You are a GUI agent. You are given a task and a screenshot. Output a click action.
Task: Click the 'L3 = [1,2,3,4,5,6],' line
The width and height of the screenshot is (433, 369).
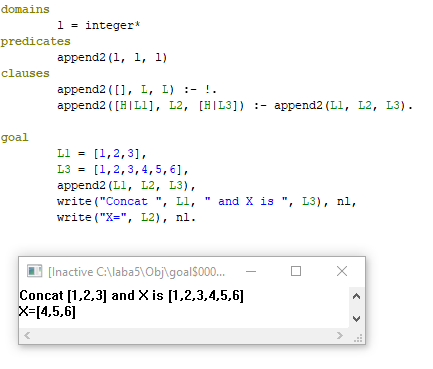pyautogui.click(x=123, y=169)
